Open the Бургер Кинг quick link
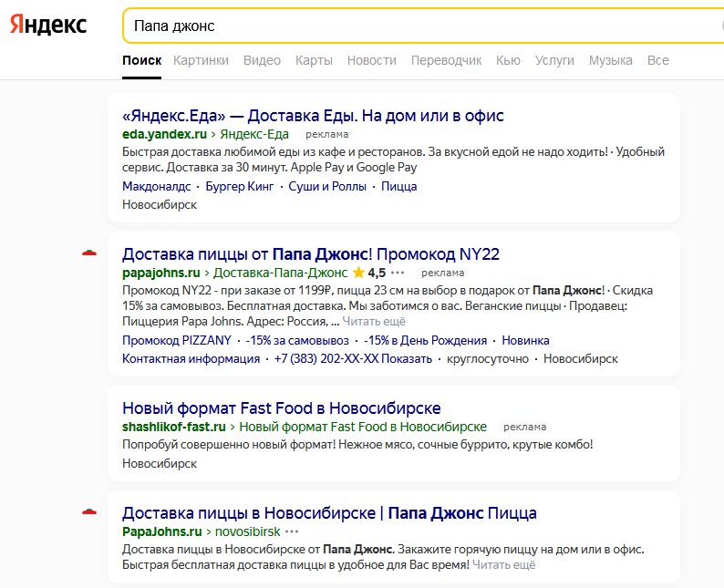The height and width of the screenshot is (588, 724). point(240,187)
